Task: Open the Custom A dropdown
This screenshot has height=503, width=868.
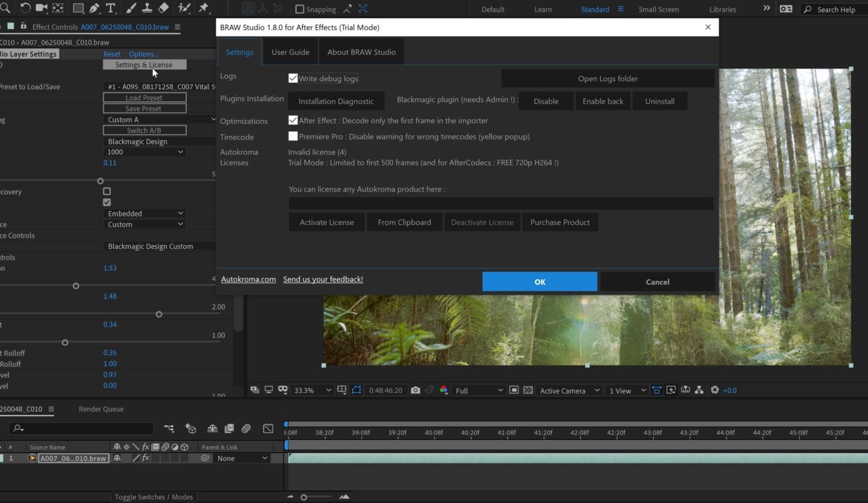Action: [x=161, y=119]
